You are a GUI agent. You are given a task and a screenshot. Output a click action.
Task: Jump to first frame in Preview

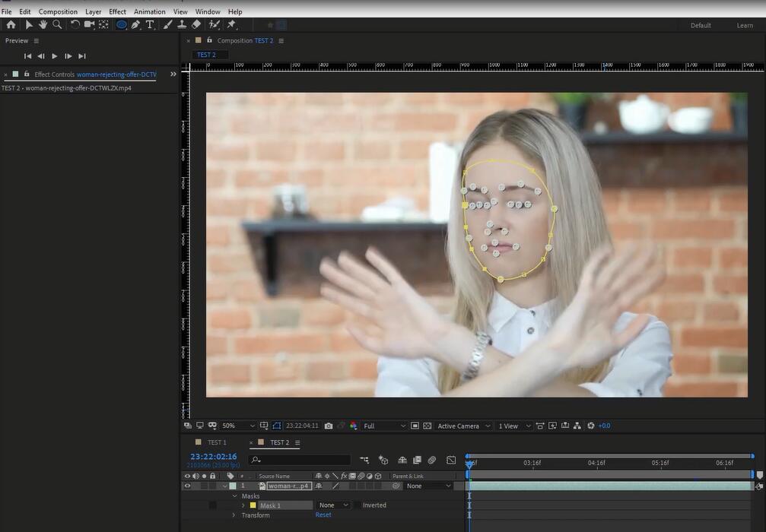click(x=28, y=56)
